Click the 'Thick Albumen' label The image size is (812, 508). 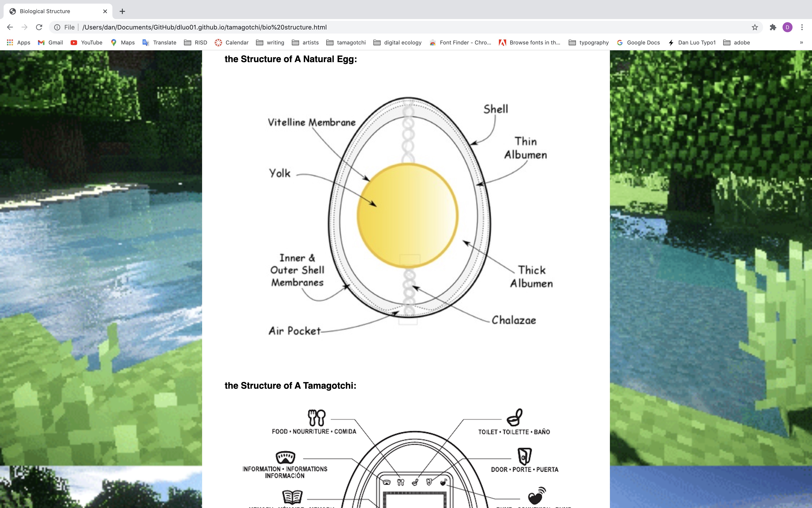[532, 276]
